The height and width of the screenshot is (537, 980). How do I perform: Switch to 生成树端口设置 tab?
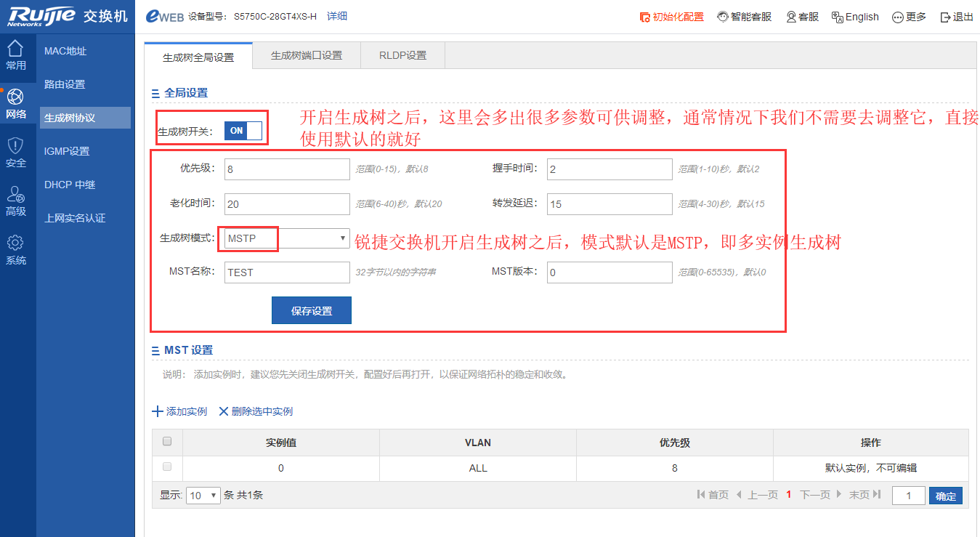pyautogui.click(x=306, y=55)
